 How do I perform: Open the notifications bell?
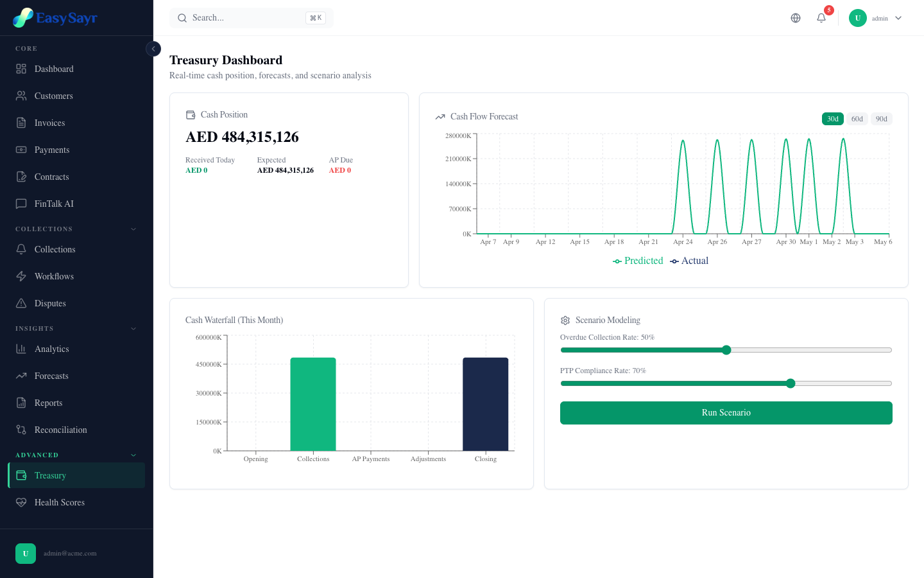click(821, 18)
